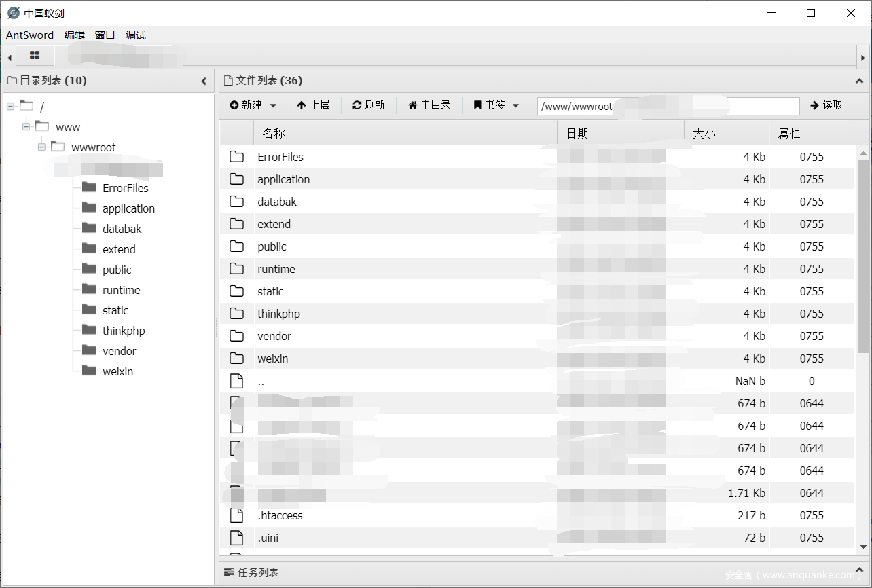Screen dimensions: 872x588
Task: Collapse the wwwroot tree node
Action: point(42,147)
